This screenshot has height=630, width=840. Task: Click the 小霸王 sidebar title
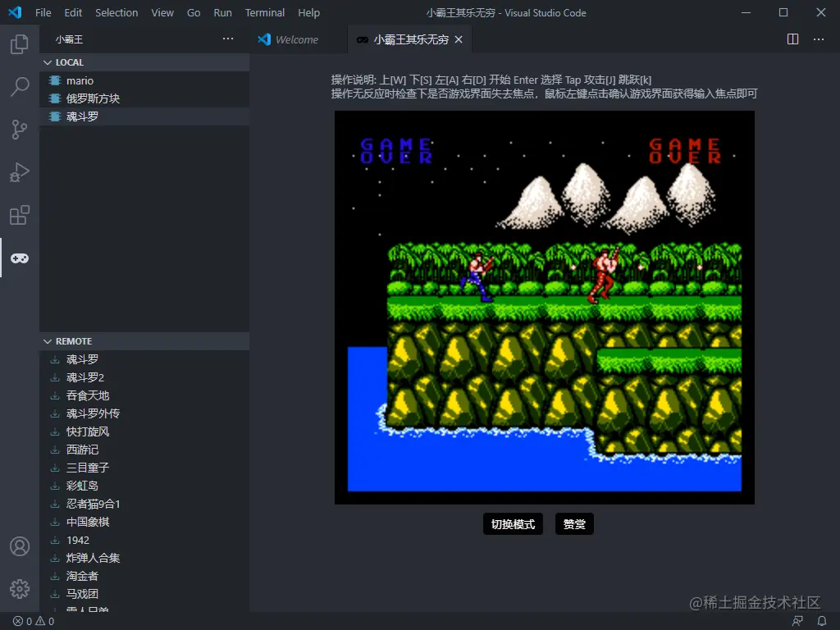69,39
